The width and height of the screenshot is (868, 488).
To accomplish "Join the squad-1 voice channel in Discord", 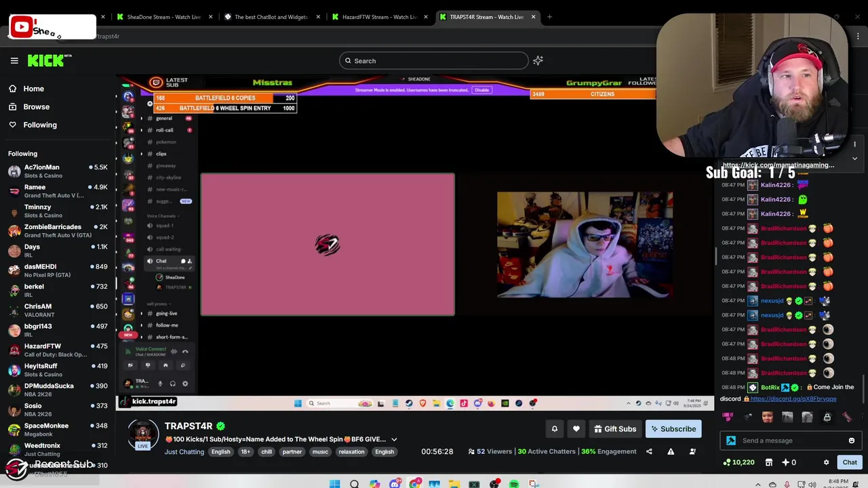I will coord(165,226).
